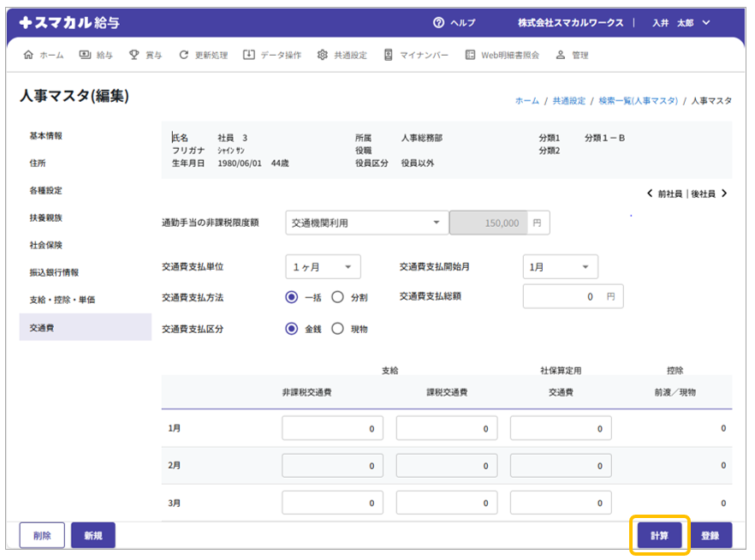755x560 pixels.
Task: Click the 賞与 trophy icon
Action: click(x=134, y=55)
